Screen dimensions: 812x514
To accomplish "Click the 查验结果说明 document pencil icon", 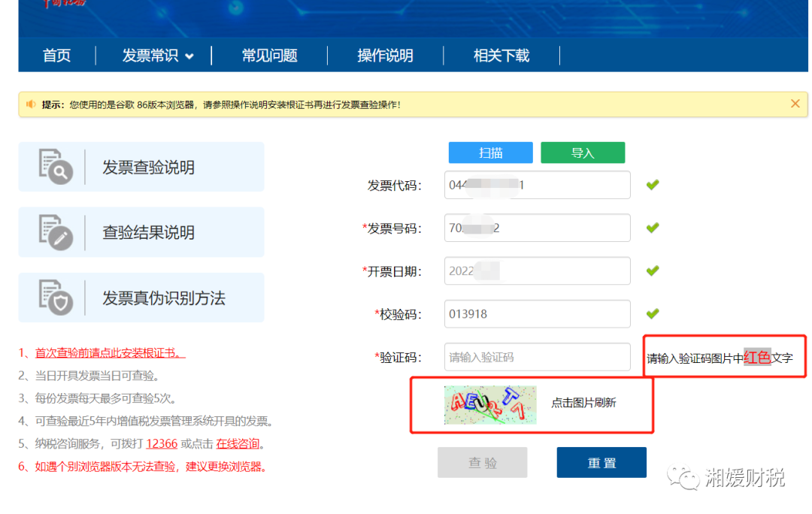I will (x=56, y=232).
